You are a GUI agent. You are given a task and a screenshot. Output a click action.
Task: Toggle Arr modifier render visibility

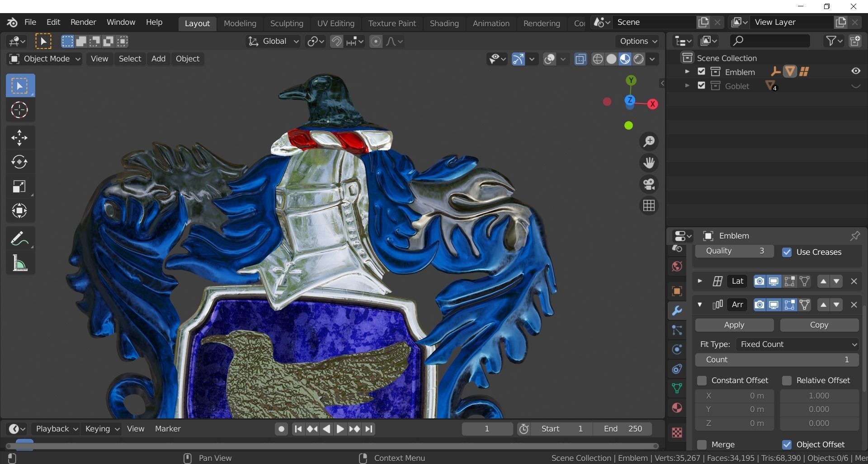pos(759,305)
